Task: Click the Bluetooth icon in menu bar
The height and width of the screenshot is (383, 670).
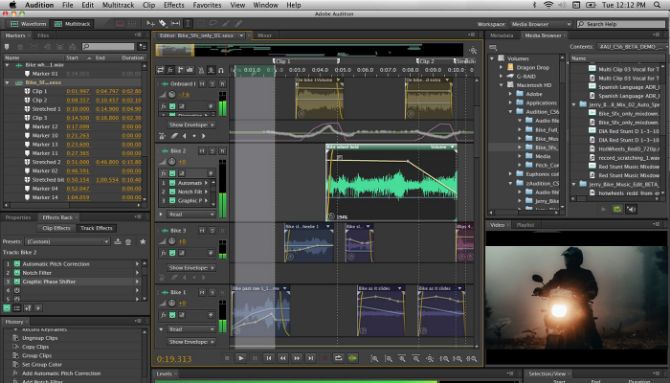Action: (x=534, y=5)
